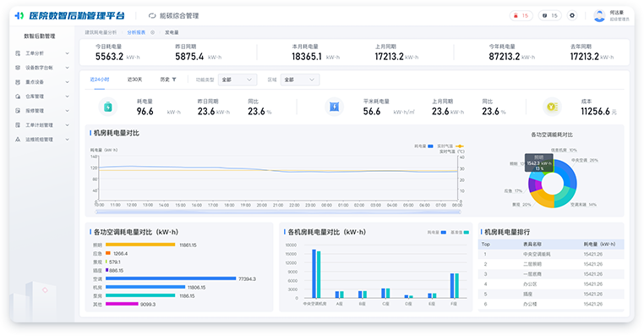Click the line chart zoom slider bar

pos(278,212)
